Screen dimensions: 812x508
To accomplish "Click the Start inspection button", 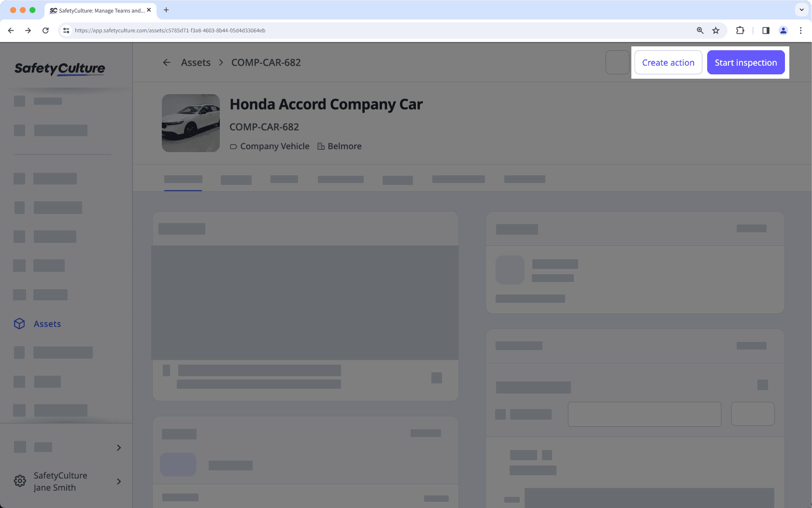I will tap(745, 62).
